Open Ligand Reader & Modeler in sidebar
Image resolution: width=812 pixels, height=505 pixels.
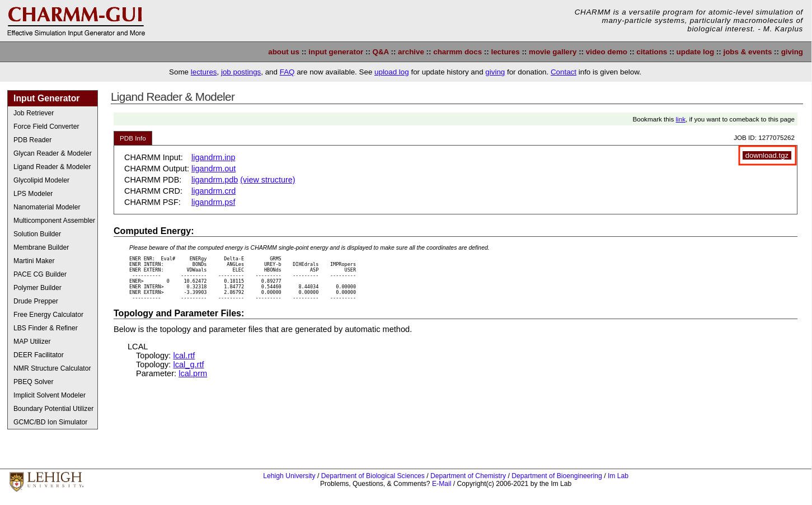click(53, 167)
